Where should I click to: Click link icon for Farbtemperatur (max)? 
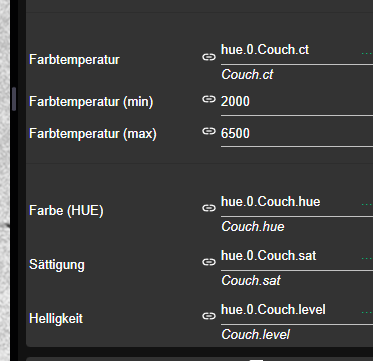(209, 131)
